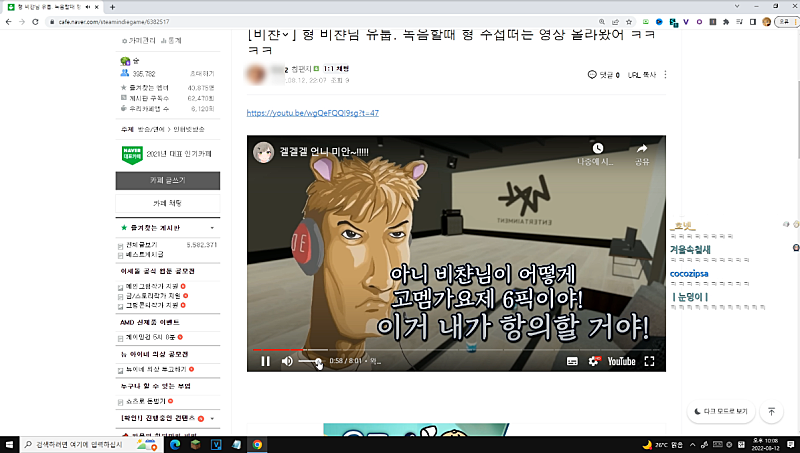Open Edge from the taskbar
The height and width of the screenshot is (453, 800).
[x=175, y=445]
